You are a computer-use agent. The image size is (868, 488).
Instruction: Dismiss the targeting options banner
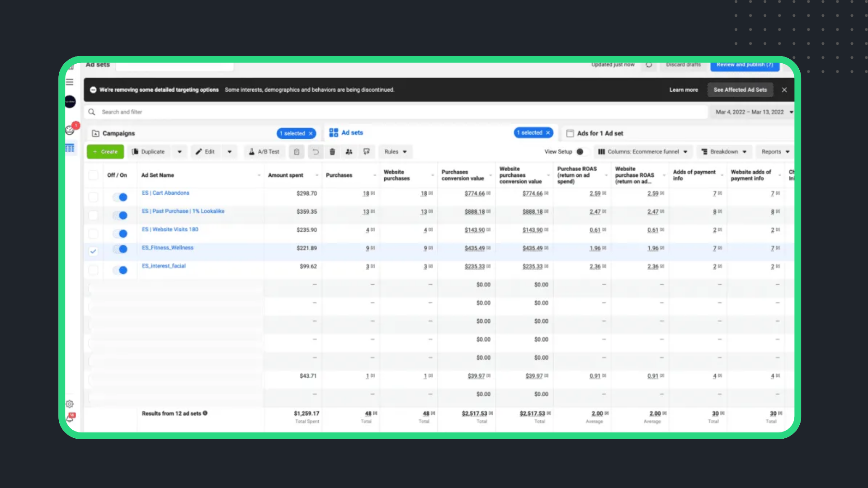(784, 90)
